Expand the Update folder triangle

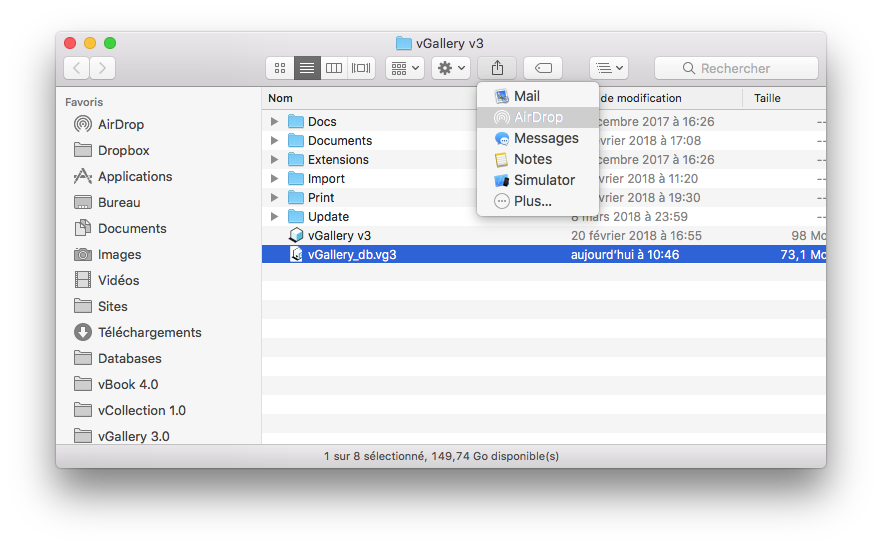[275, 217]
